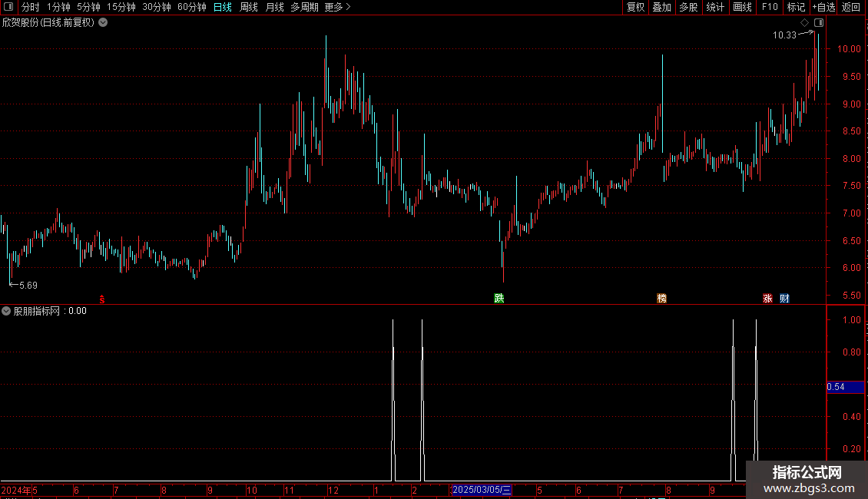Click the 2024年 label on time axis
This screenshot has height=499, width=868.
(16, 490)
